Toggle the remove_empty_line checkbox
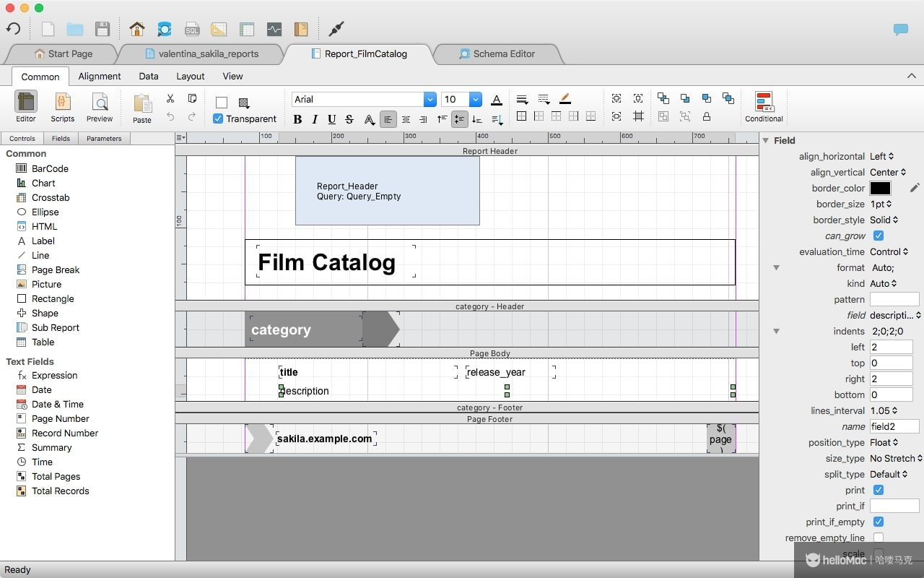This screenshot has width=924, height=578. (x=879, y=538)
